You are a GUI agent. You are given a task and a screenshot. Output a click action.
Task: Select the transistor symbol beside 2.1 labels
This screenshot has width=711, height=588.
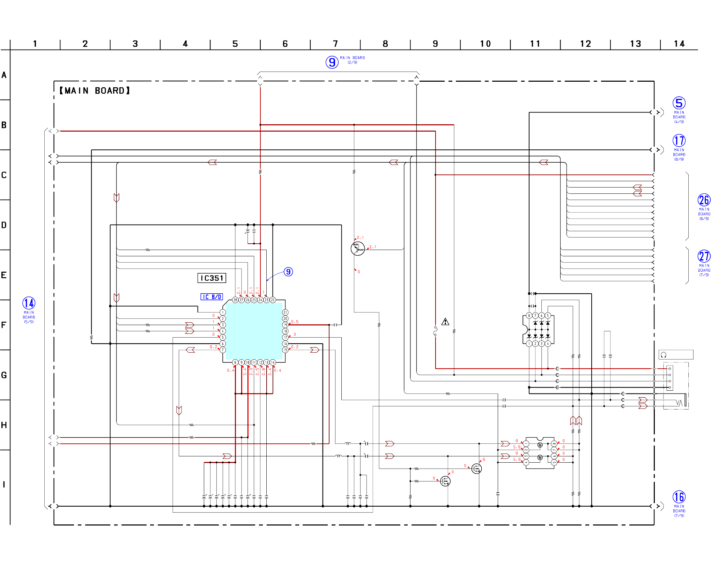click(x=357, y=248)
